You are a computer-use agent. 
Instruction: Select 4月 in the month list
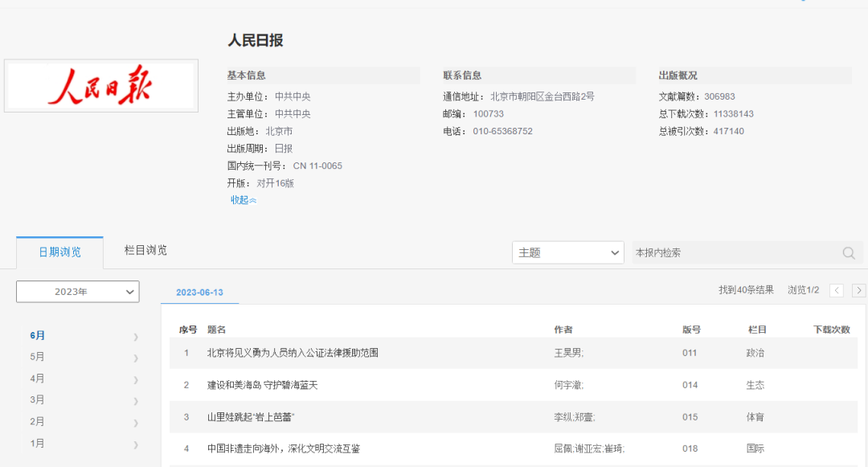37,379
